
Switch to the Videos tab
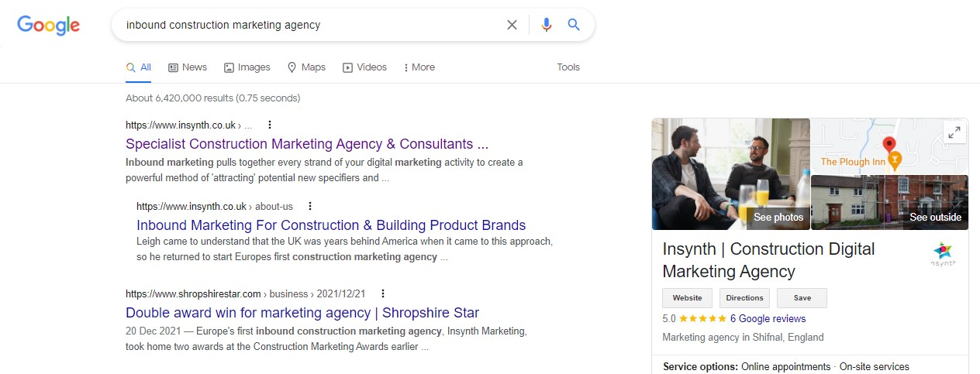365,67
